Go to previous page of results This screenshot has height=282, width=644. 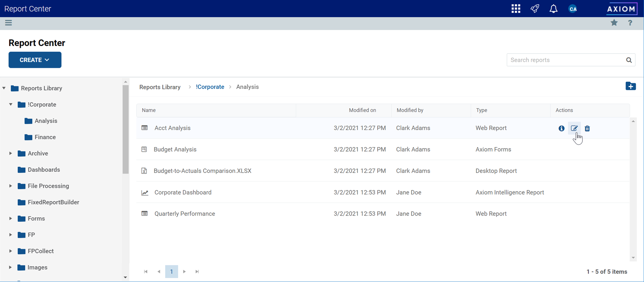coord(159,272)
